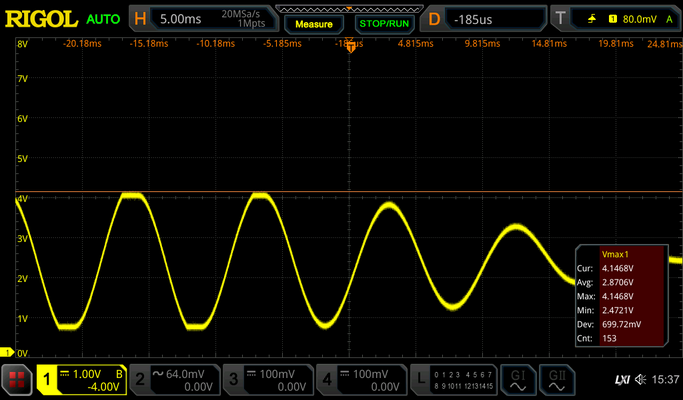Toggle channel 1 with 1.00V scale
Image resolution: width=683 pixels, height=400 pixels.
click(81, 380)
